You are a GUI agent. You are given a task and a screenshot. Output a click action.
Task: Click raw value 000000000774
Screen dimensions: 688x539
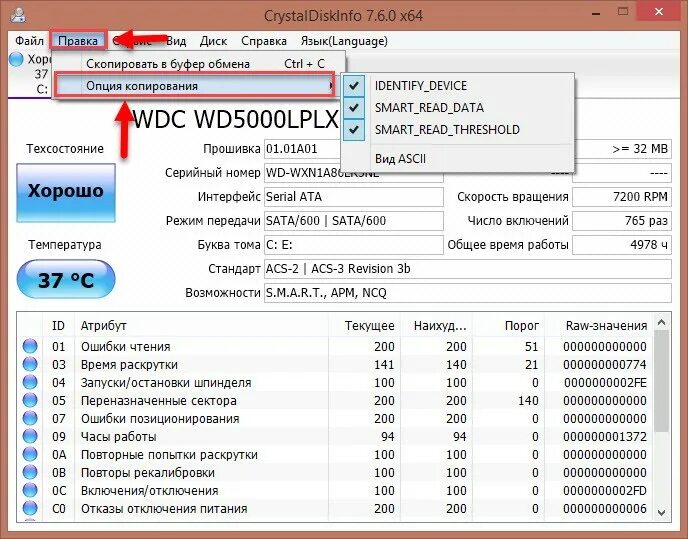(605, 365)
